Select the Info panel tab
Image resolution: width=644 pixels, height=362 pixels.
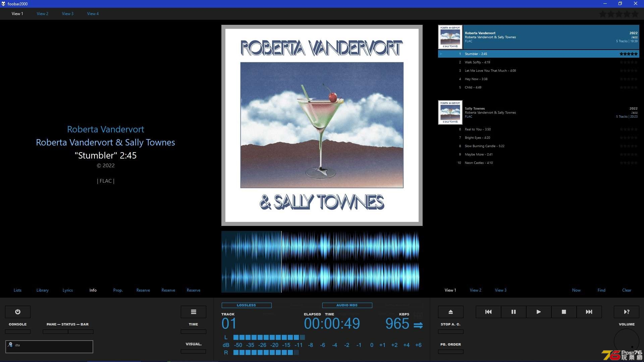tap(93, 290)
